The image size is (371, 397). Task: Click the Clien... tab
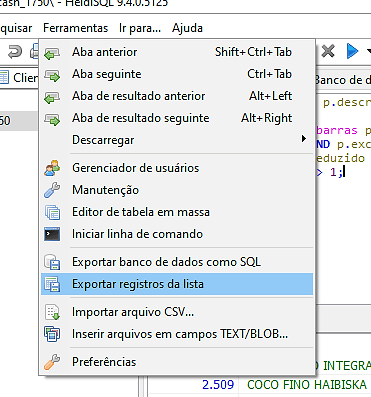[x=19, y=78]
